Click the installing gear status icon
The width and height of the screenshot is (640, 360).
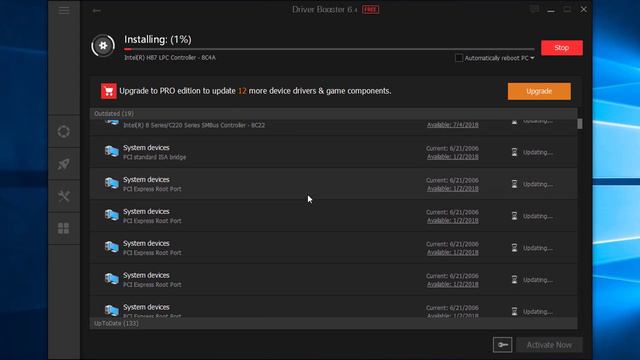[x=103, y=45]
